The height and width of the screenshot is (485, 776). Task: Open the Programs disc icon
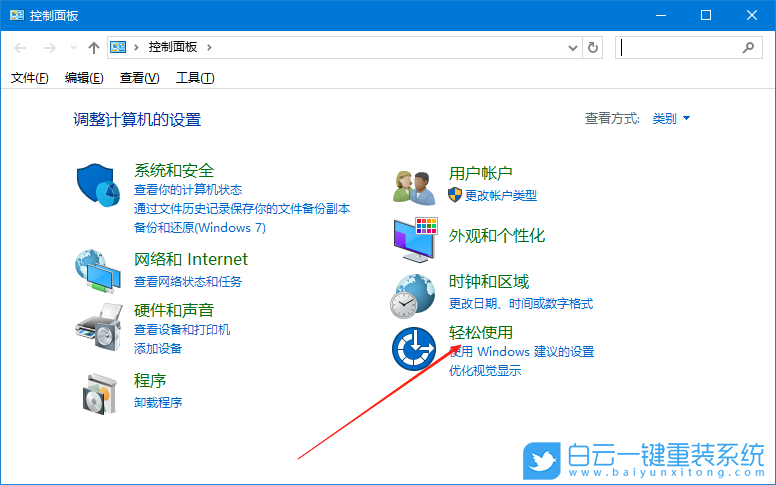[99, 394]
